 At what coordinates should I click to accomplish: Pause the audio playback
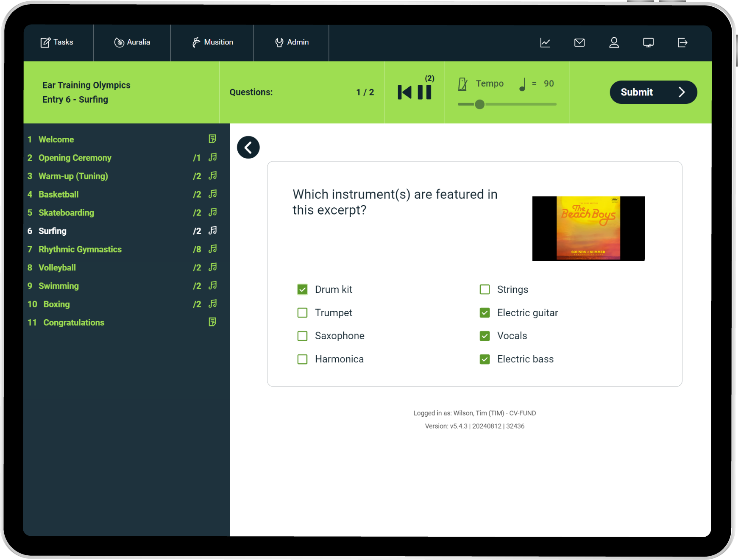424,92
